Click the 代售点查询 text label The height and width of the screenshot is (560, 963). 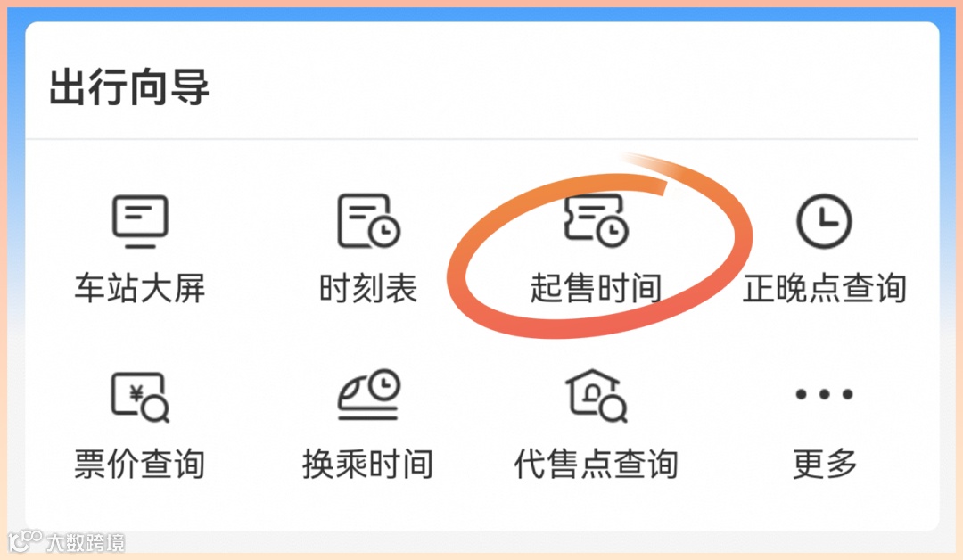tap(597, 464)
